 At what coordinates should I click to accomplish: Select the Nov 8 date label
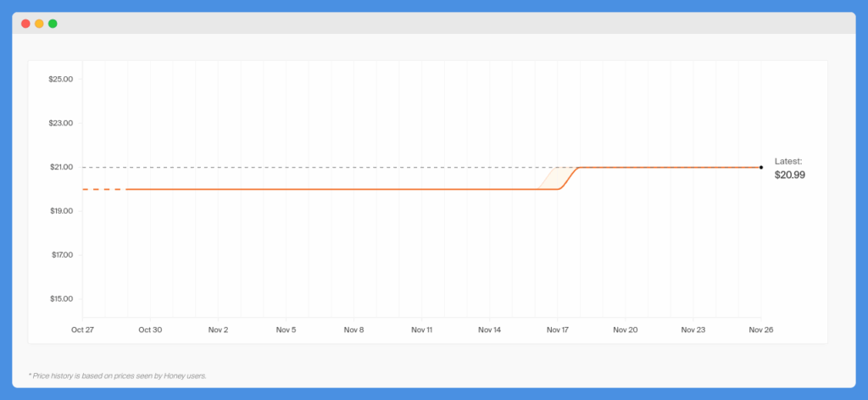coord(353,330)
